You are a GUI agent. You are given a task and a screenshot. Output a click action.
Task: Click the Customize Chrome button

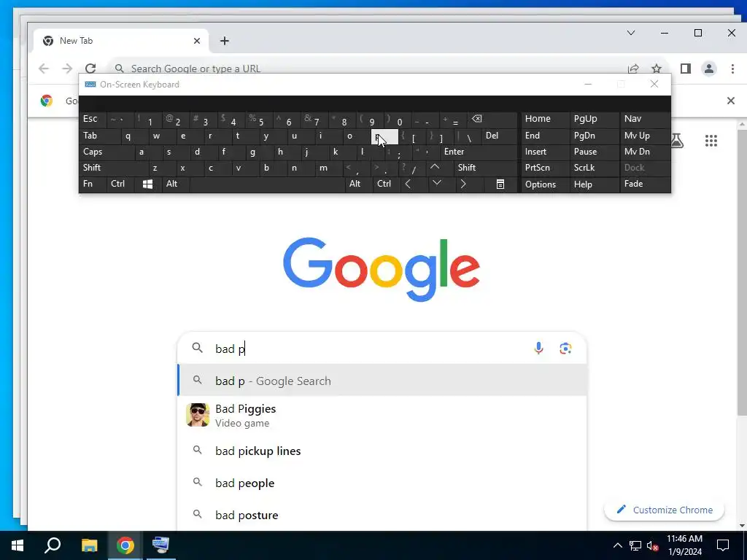(x=664, y=510)
